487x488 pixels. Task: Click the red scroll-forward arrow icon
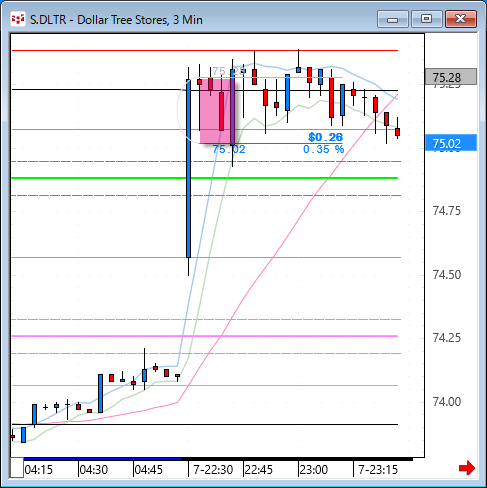467,468
